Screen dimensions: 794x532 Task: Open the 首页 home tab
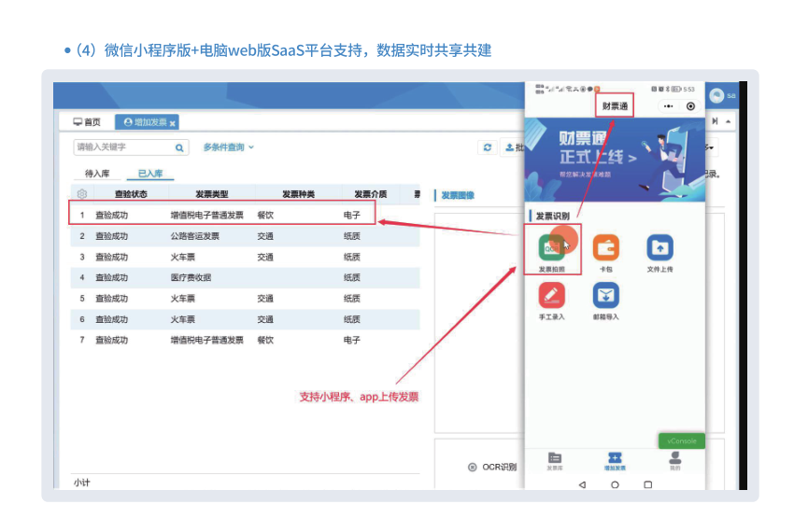[86, 122]
